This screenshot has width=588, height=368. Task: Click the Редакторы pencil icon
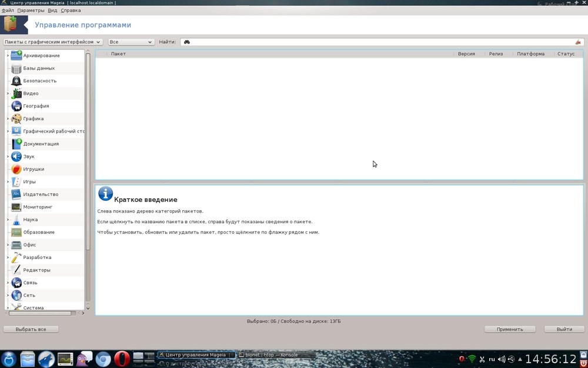click(16, 270)
